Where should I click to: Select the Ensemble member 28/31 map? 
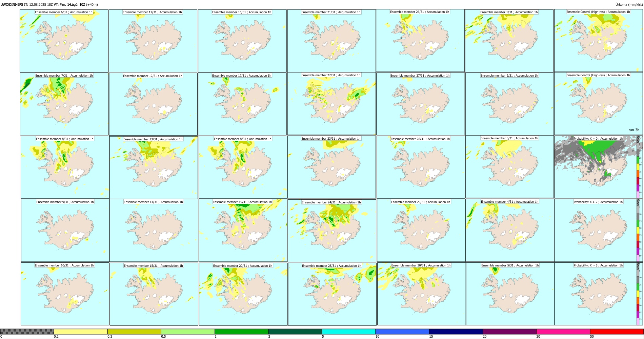(421, 167)
